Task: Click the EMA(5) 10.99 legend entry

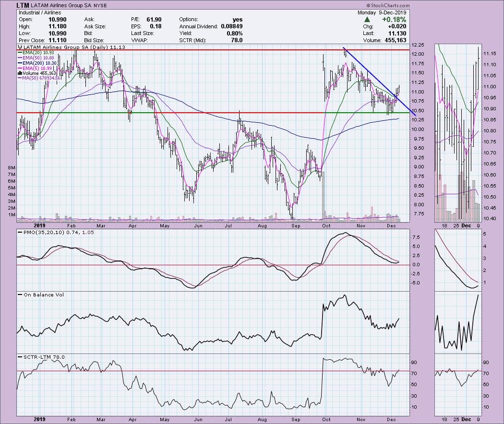Action: (35, 68)
